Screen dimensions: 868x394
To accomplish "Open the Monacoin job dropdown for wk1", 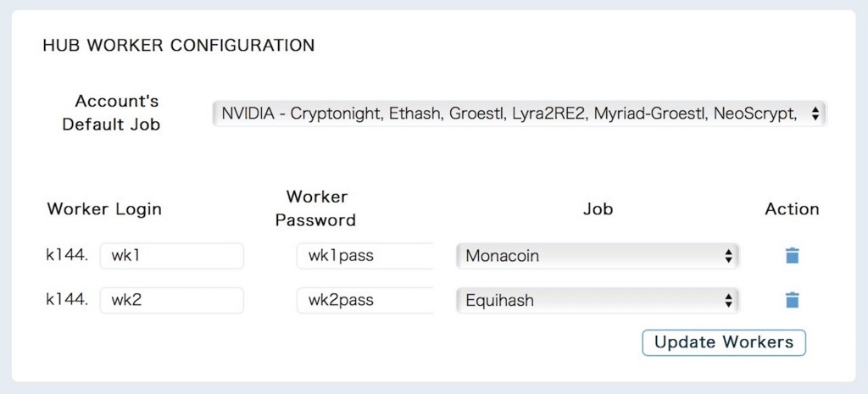I will point(596,256).
